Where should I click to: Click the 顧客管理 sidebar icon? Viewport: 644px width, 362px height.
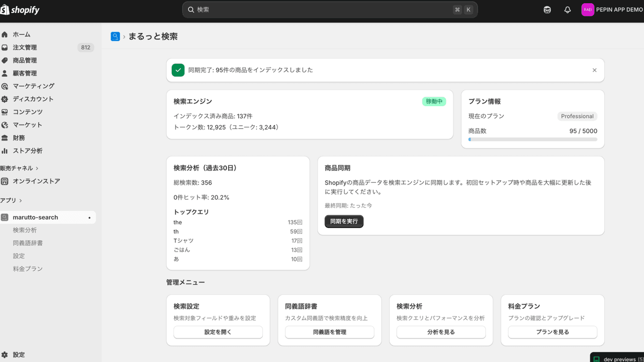(x=5, y=73)
